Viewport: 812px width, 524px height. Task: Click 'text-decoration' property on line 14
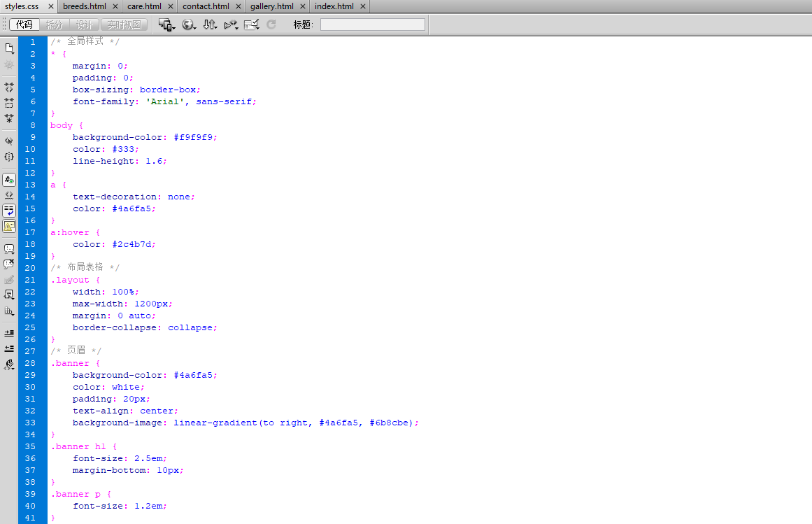pyautogui.click(x=115, y=197)
